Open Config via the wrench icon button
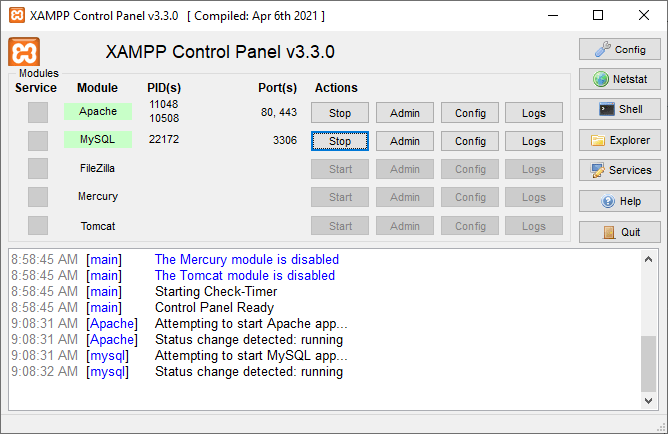Image resolution: width=668 pixels, height=434 pixels. 619,49
